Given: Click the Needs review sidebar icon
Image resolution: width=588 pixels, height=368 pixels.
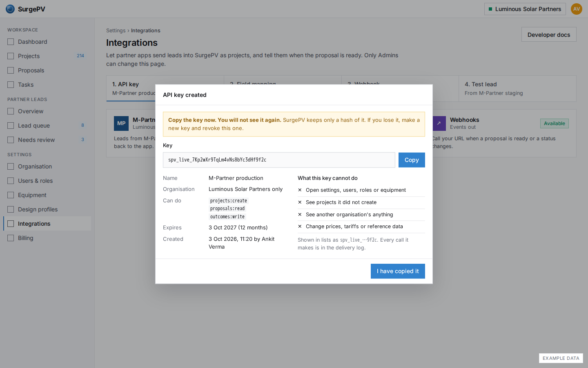Looking at the screenshot, I should pos(11,140).
